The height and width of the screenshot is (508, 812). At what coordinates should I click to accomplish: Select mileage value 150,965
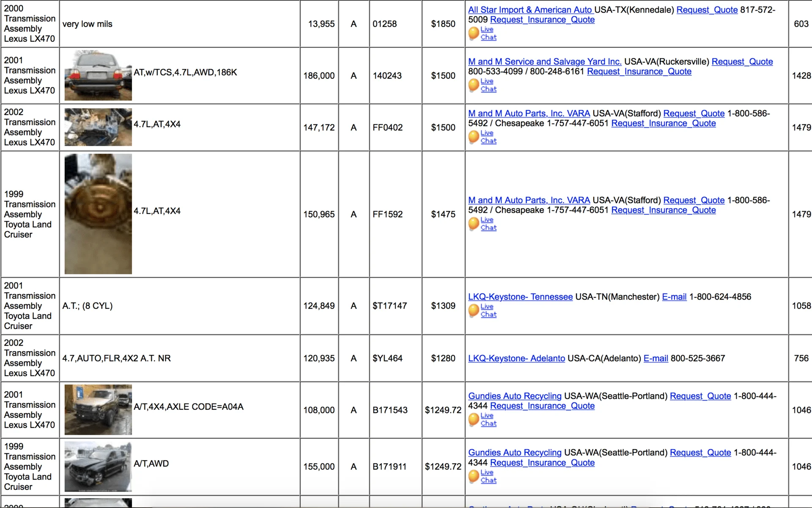[x=319, y=214]
